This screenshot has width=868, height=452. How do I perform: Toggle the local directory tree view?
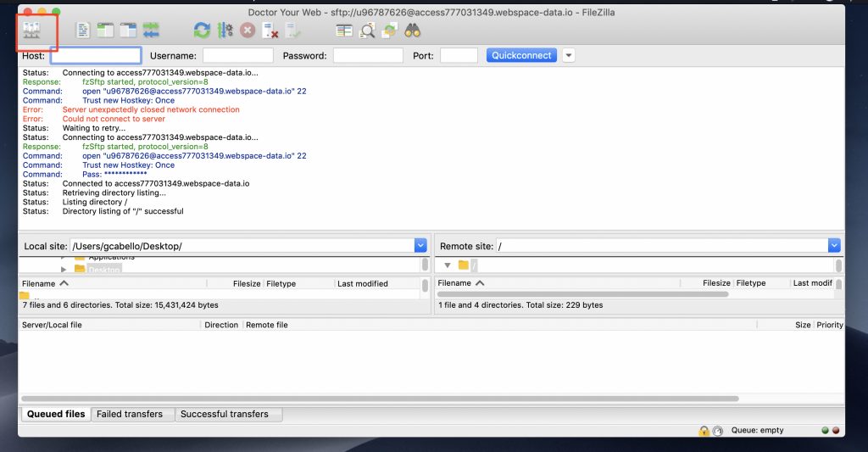pyautogui.click(x=105, y=31)
